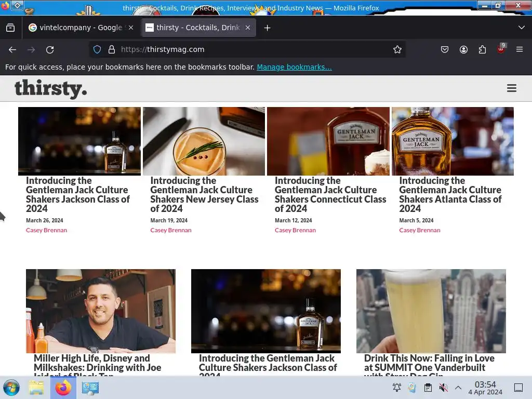Expand the hidden tray icons chevron
This screenshot has height=399, width=532.
click(x=458, y=388)
